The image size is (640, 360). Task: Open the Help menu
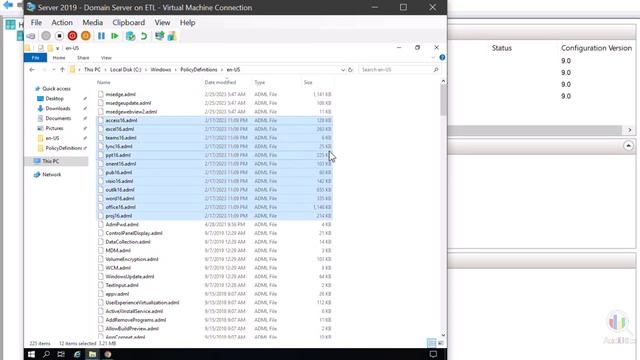[x=187, y=22]
